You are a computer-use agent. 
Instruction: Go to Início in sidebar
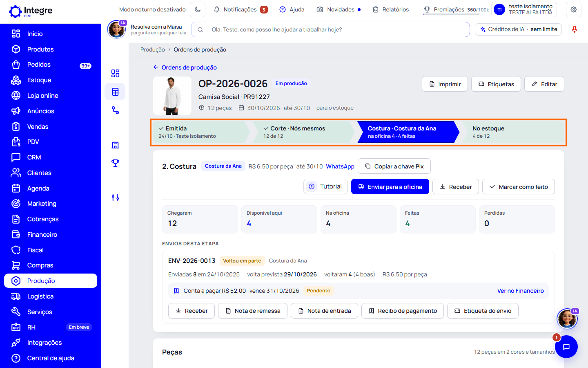[51, 34]
